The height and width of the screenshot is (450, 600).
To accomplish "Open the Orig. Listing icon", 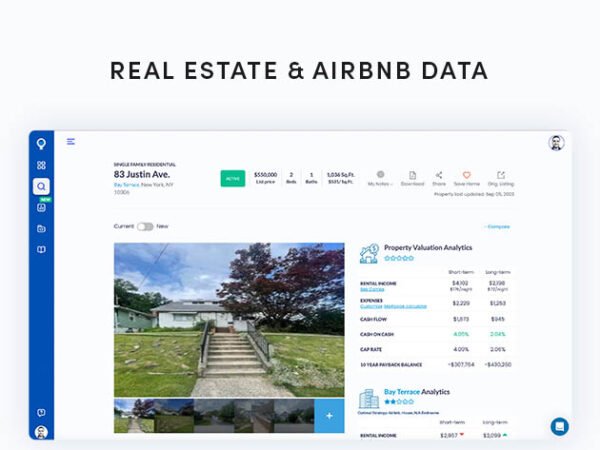I will pyautogui.click(x=501, y=175).
